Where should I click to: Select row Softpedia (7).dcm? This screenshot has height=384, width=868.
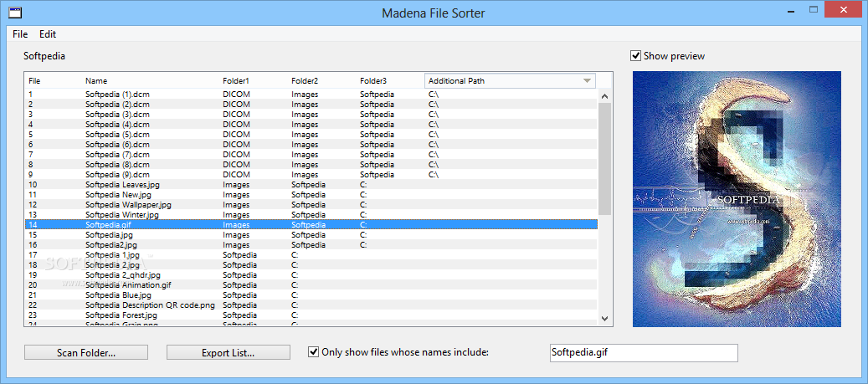[x=311, y=154]
